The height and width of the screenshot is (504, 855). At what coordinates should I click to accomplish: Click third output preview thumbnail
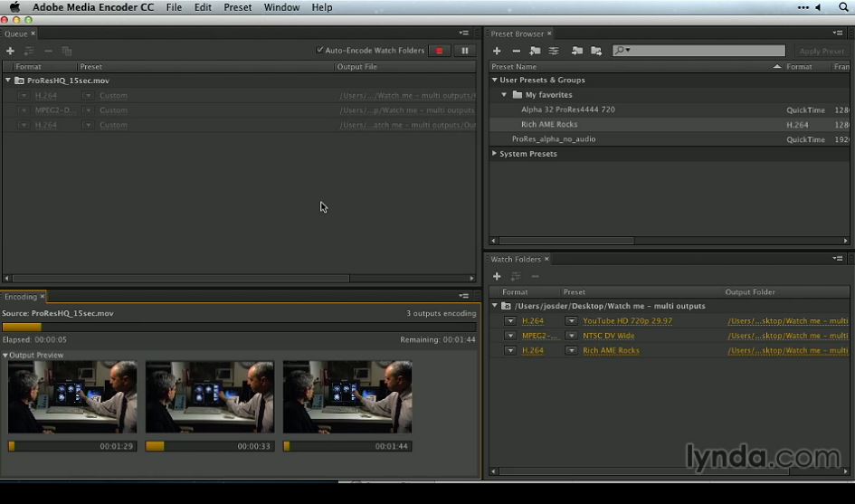pyautogui.click(x=347, y=397)
